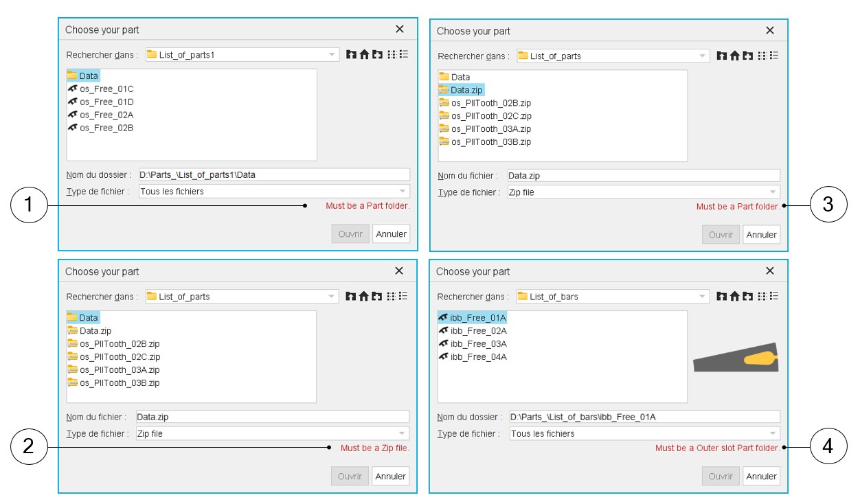Viewport: 860px width, 504px height.
Task: Click Ouvrir in the List_of_parts1 dialog
Action: (x=350, y=233)
